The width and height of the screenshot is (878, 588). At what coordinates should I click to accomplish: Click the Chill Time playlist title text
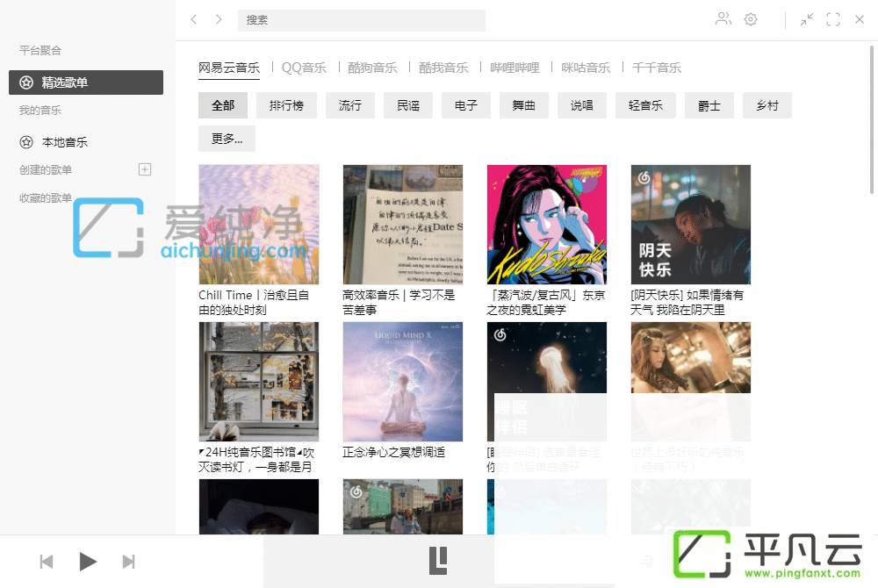[x=254, y=302]
